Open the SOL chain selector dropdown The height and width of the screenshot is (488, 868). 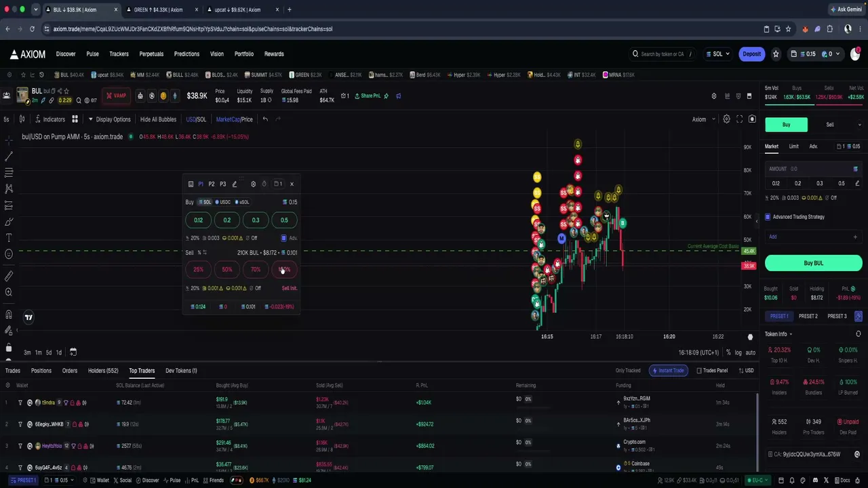[719, 54]
